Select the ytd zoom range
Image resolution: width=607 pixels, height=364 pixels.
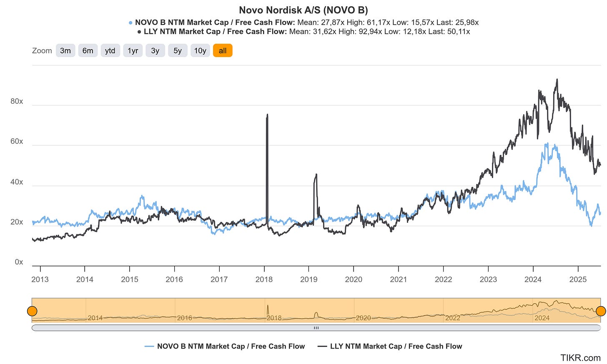pyautogui.click(x=110, y=51)
